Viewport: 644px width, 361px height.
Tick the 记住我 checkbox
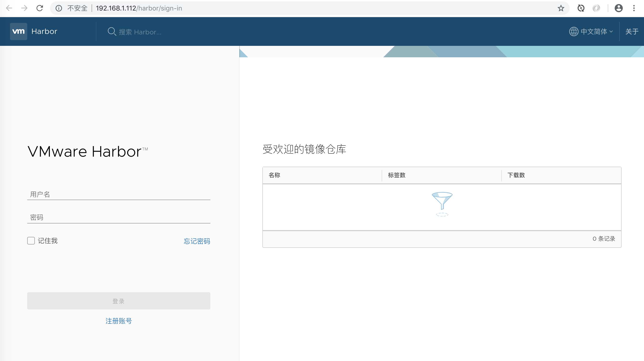pos(31,241)
